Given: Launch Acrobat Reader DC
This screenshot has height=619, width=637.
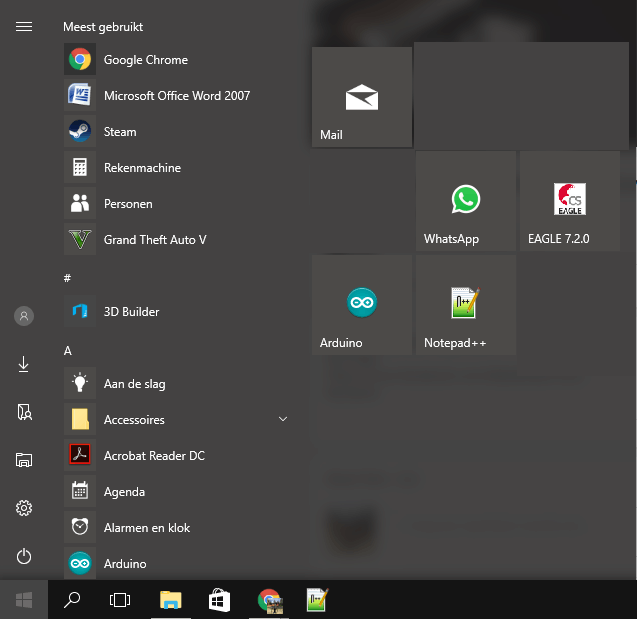Looking at the screenshot, I should [178, 455].
